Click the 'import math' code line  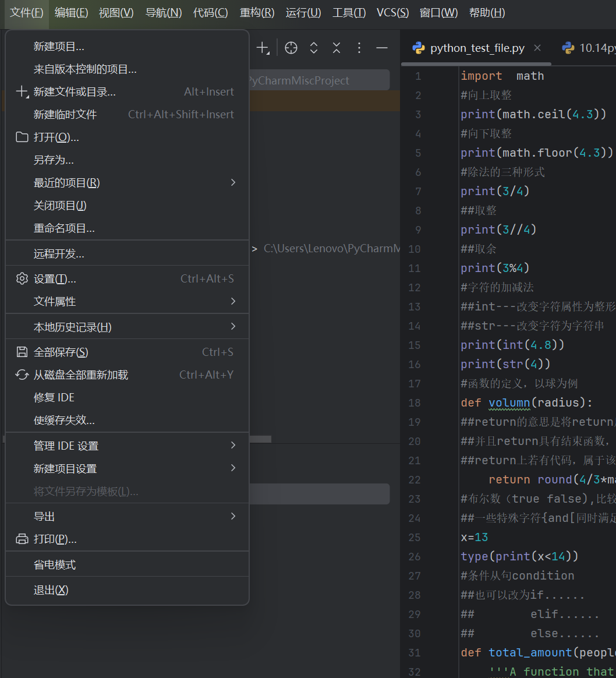pyautogui.click(x=502, y=76)
